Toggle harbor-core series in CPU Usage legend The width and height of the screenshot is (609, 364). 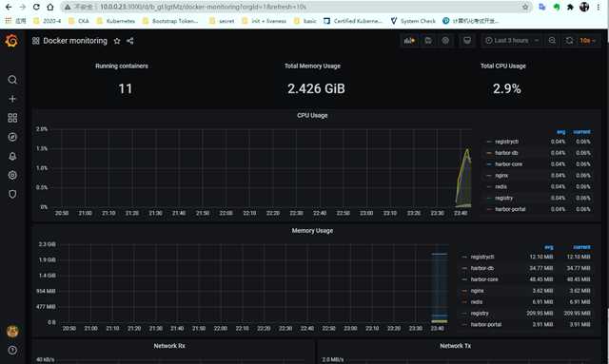[x=508, y=164]
